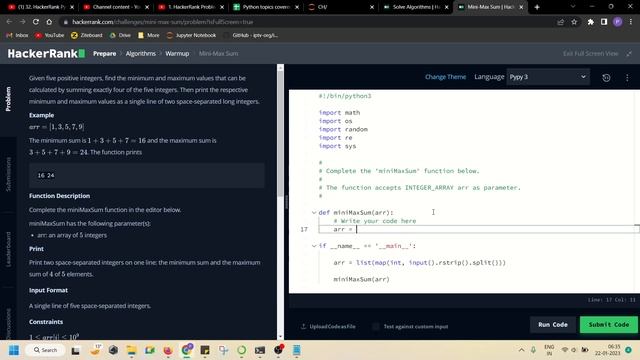
Task: Click the Line 17 Col status text
Action: [x=611, y=300]
